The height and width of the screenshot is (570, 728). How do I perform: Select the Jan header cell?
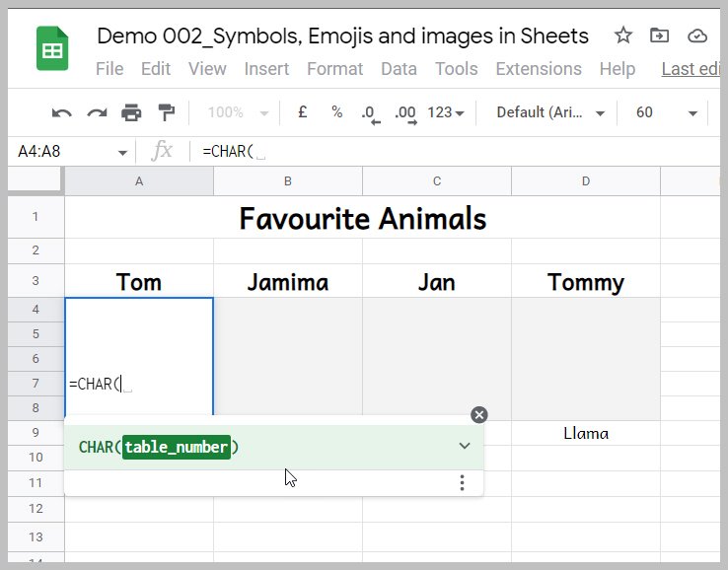click(x=437, y=281)
